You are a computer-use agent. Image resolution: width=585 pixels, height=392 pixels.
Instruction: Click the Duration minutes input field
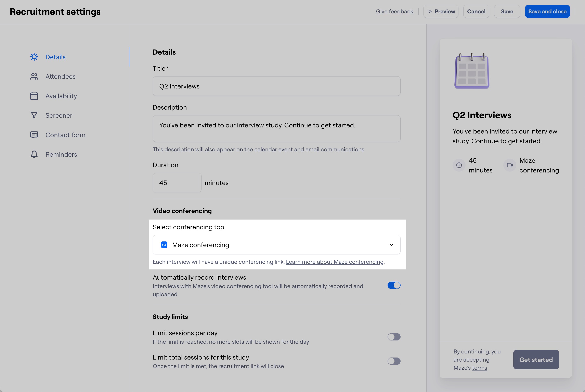tap(177, 183)
